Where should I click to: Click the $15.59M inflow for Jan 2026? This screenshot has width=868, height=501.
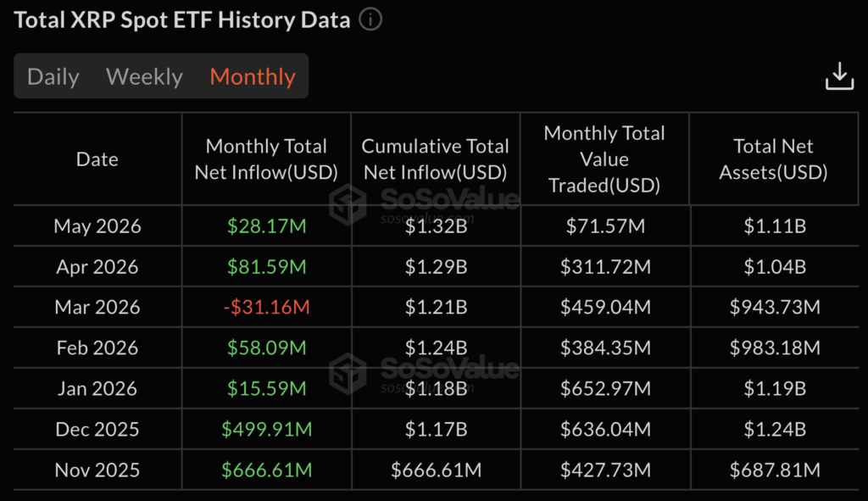coord(266,388)
